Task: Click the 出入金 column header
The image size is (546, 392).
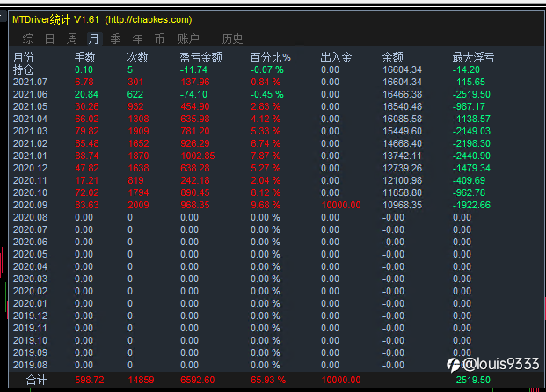Action: (x=336, y=57)
